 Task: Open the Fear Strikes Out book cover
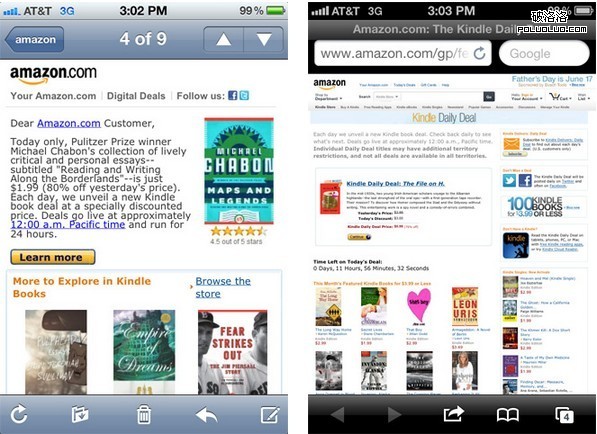tap(233, 352)
